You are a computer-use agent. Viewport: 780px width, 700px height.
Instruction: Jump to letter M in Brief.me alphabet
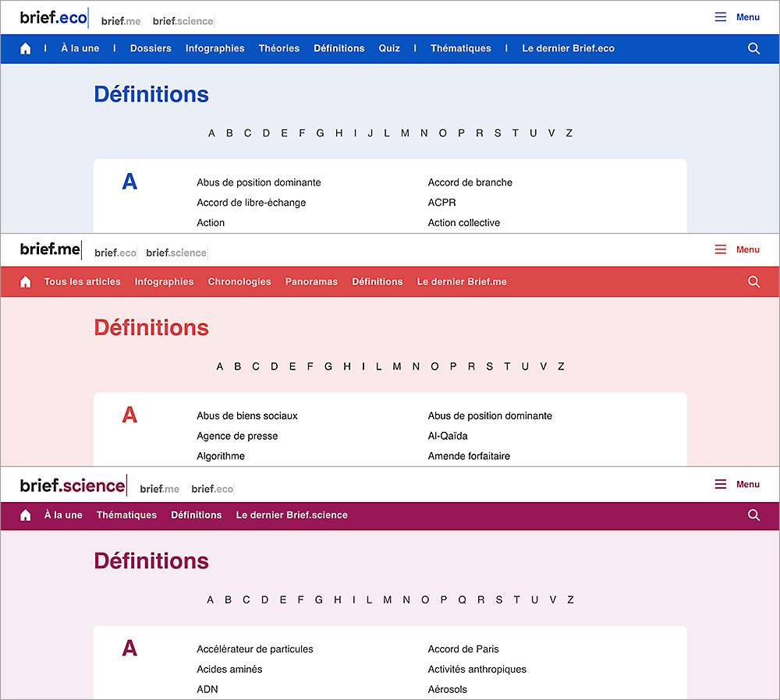[x=396, y=366]
